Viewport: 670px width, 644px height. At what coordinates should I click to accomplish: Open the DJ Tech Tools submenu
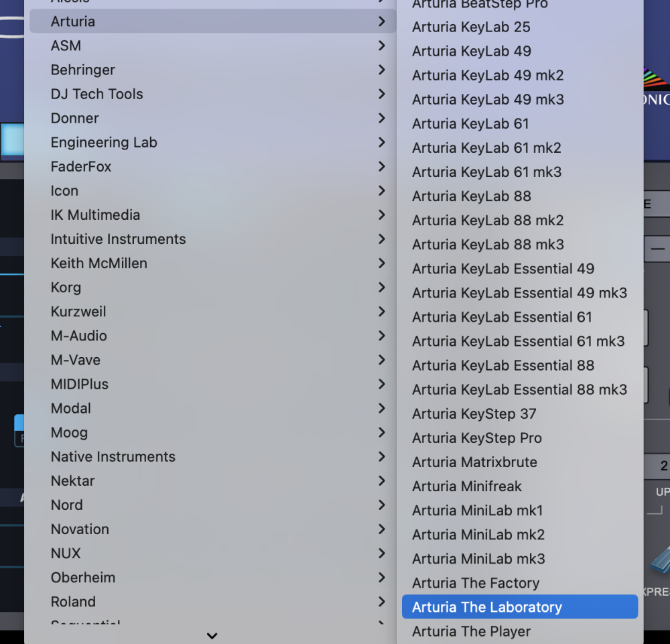pyautogui.click(x=212, y=94)
